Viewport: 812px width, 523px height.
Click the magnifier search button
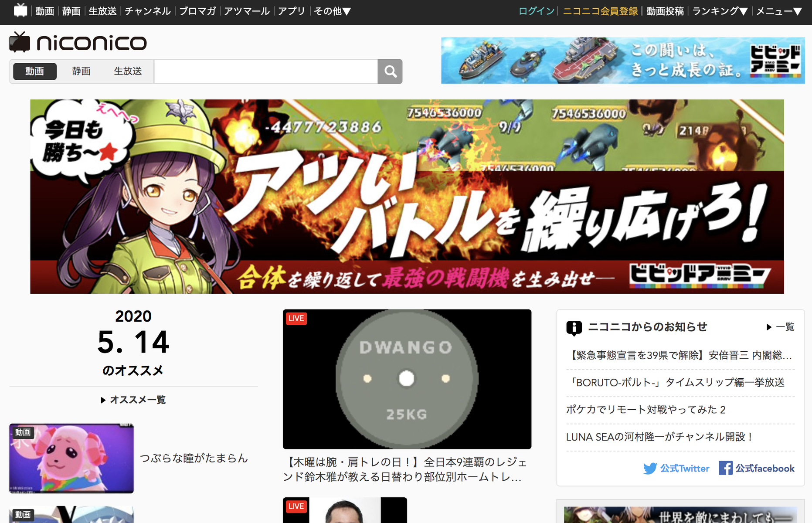(x=390, y=71)
